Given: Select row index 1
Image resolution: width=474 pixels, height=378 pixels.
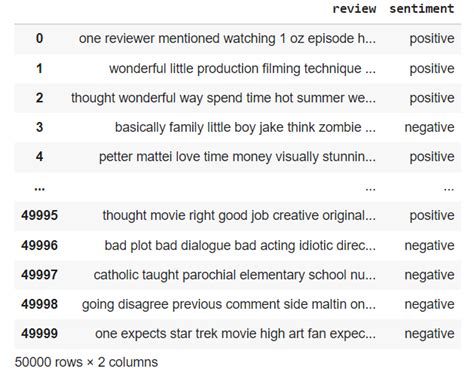Looking at the screenshot, I should pyautogui.click(x=39, y=68).
